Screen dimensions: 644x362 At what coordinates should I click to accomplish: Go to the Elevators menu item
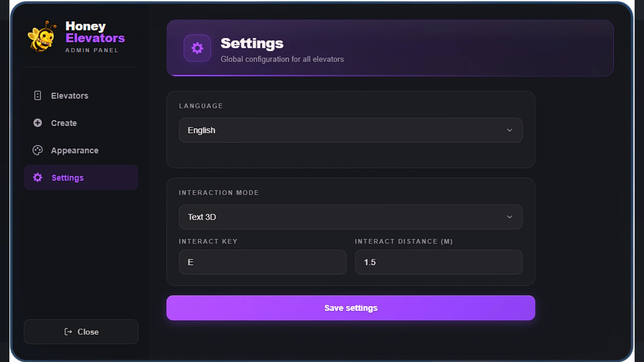point(81,96)
